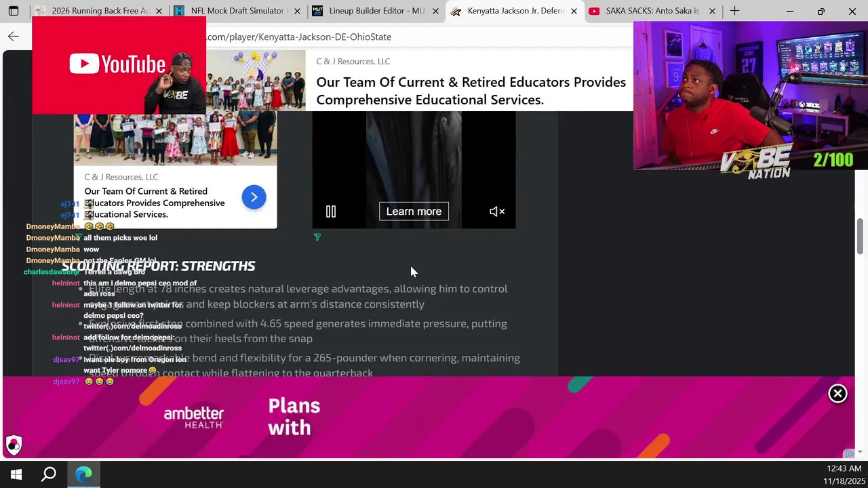The image size is (868, 488).
Task: Open a new browser tab
Action: [x=734, y=11]
